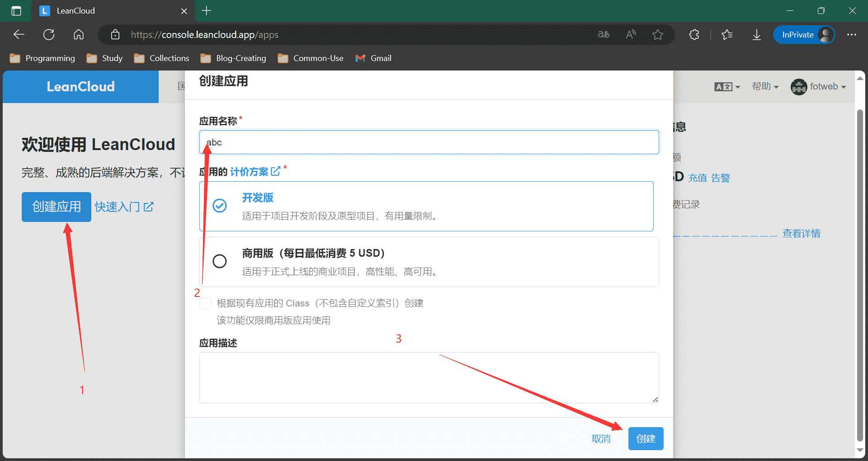Toggle 根据现有应用的 Class 创建 checkbox
868x461 pixels.
205,303
